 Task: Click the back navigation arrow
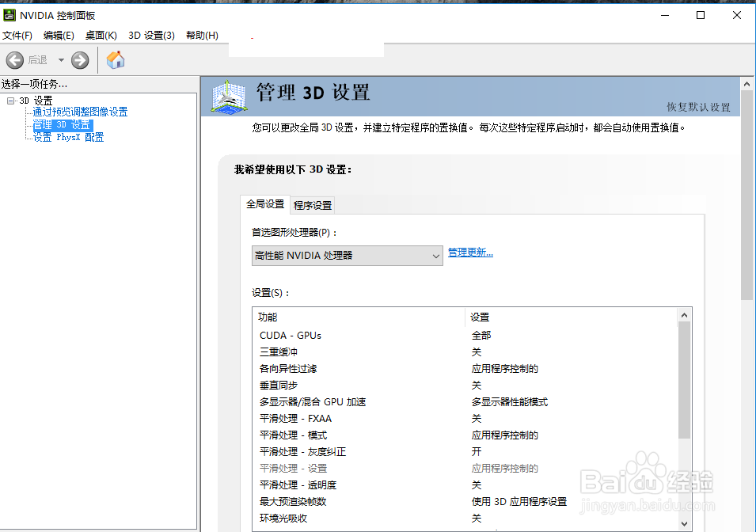coord(15,59)
